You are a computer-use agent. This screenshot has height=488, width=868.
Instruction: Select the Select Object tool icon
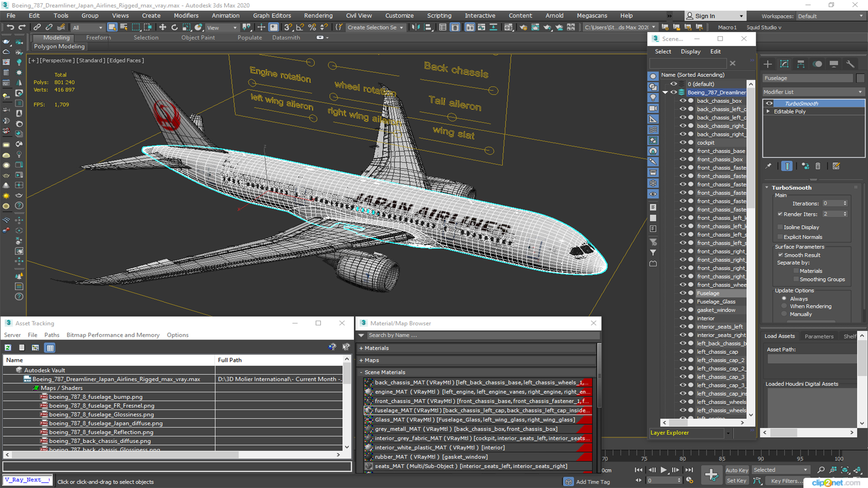[112, 27]
